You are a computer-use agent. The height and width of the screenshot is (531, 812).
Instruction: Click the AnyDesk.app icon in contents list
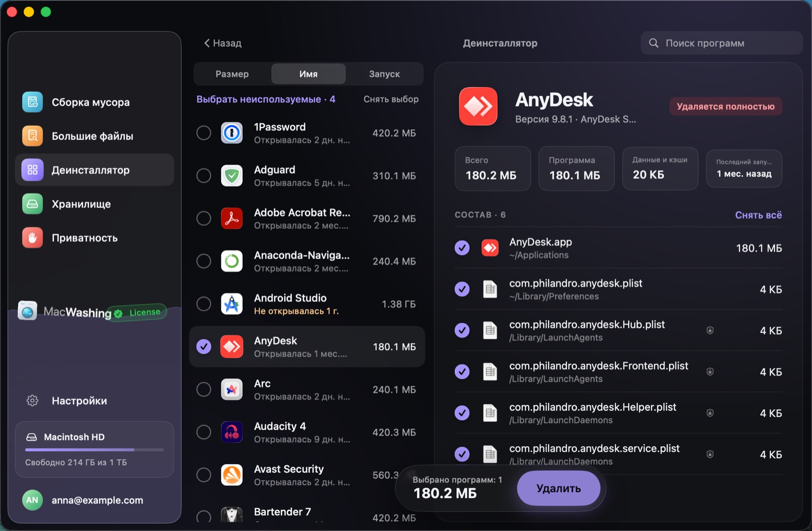tap(490, 248)
